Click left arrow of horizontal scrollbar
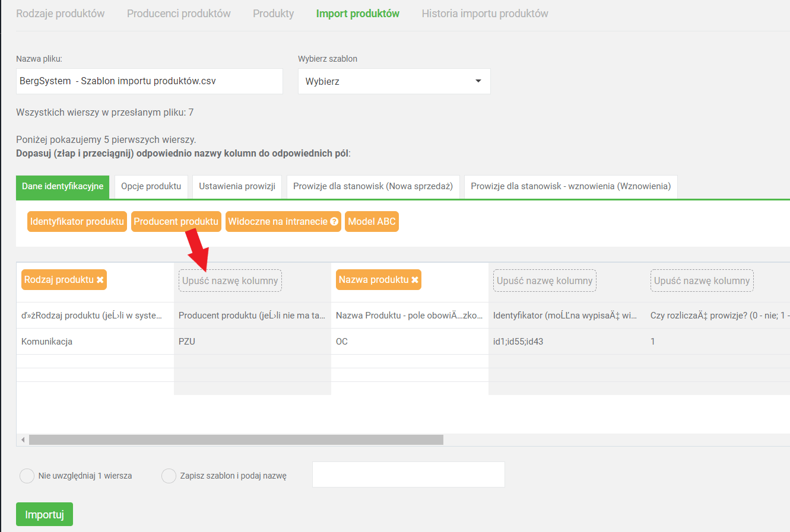Screen dimensions: 790x532 (23, 440)
